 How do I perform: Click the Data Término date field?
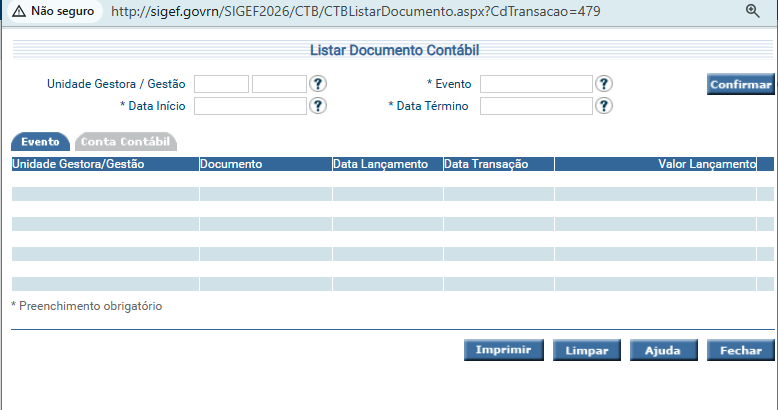pos(536,106)
